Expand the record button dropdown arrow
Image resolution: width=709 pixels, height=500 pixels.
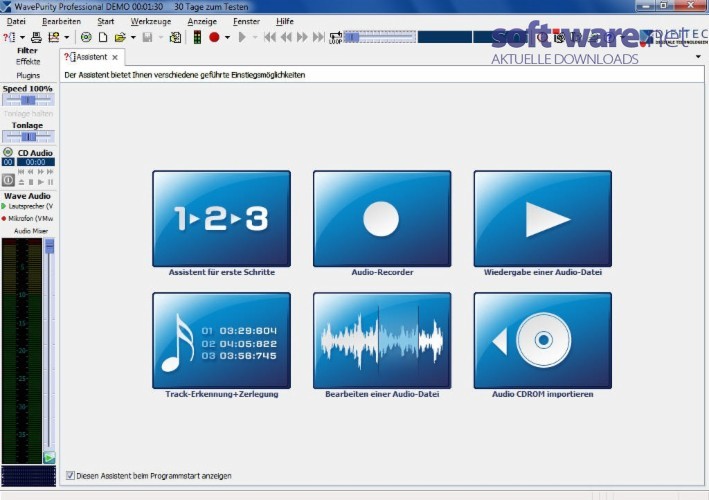click(227, 38)
